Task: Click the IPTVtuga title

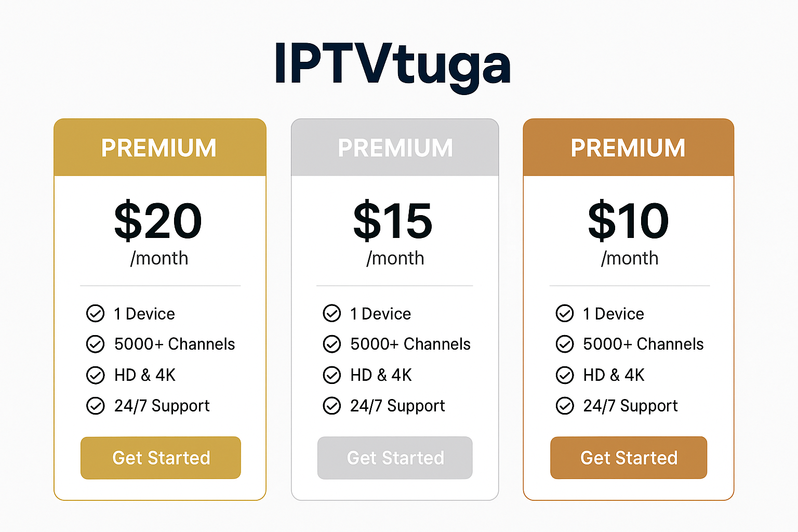Action: (393, 65)
